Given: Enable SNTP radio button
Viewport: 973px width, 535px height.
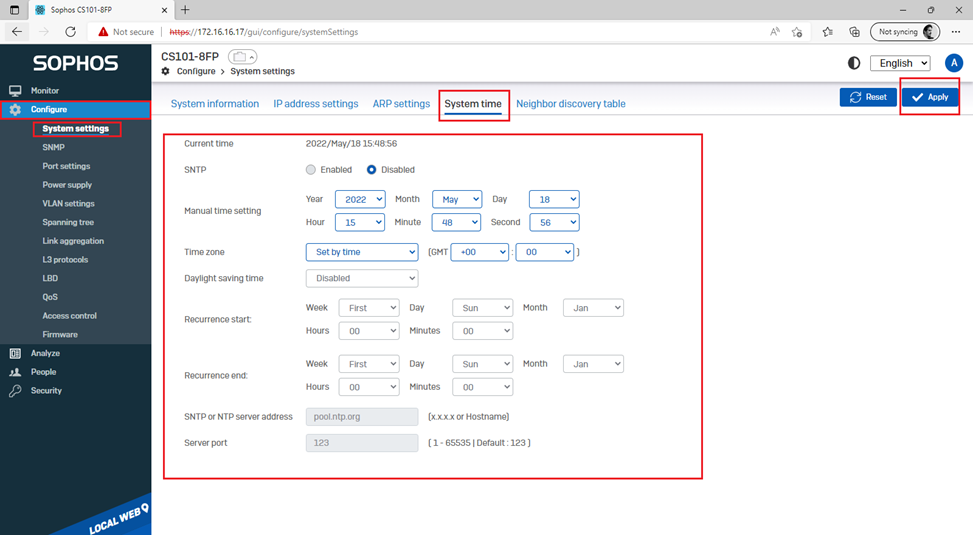Looking at the screenshot, I should 311,170.
